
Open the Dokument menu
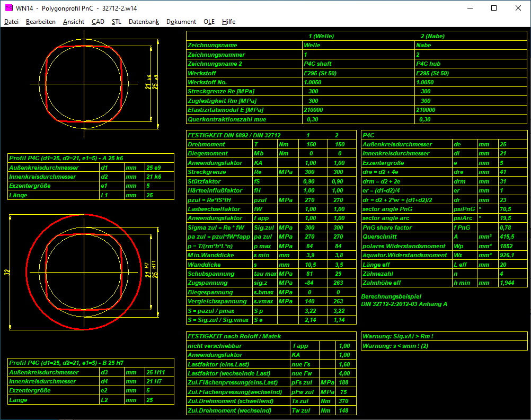[x=181, y=22]
